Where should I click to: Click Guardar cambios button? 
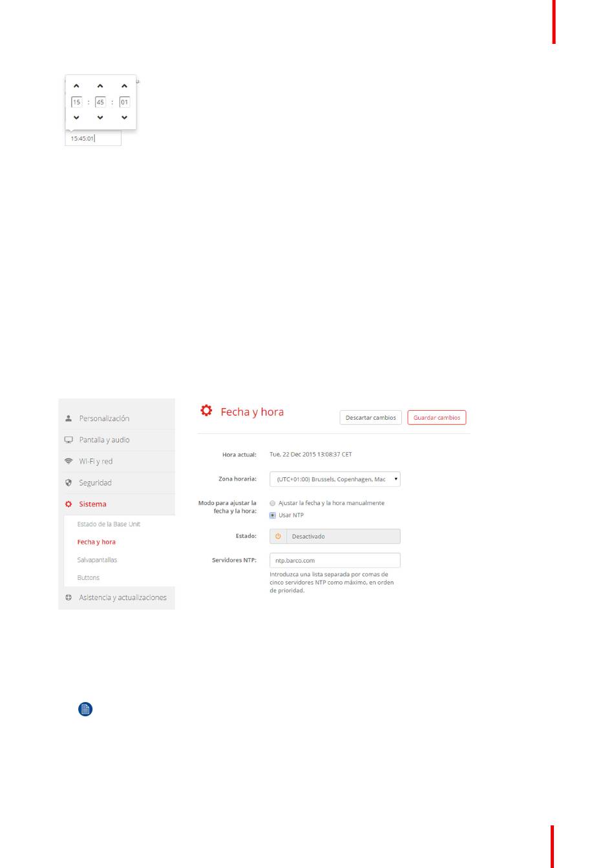pyautogui.click(x=437, y=418)
